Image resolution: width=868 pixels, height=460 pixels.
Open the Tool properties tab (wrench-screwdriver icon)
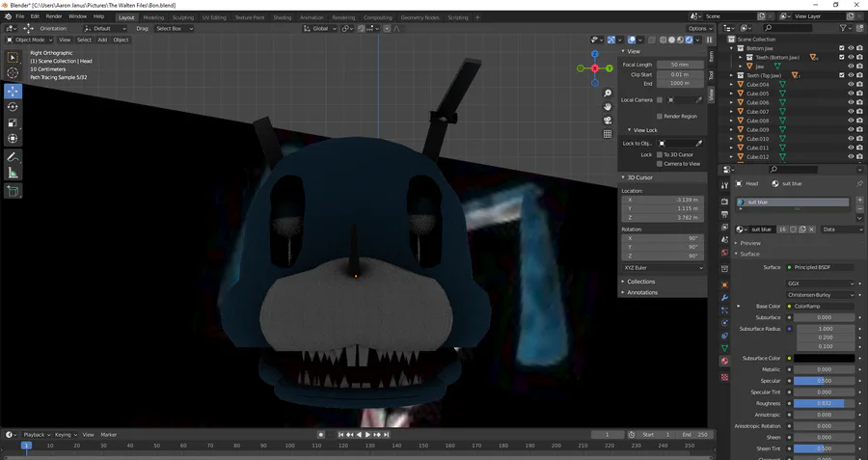pyautogui.click(x=724, y=186)
